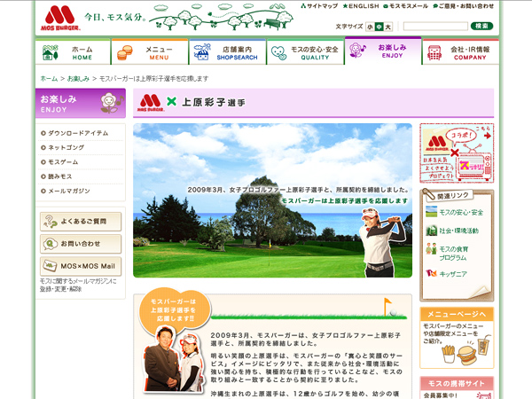Go to お楽しみ in breadcrumb
This screenshot has height=399, width=532.
(x=78, y=79)
